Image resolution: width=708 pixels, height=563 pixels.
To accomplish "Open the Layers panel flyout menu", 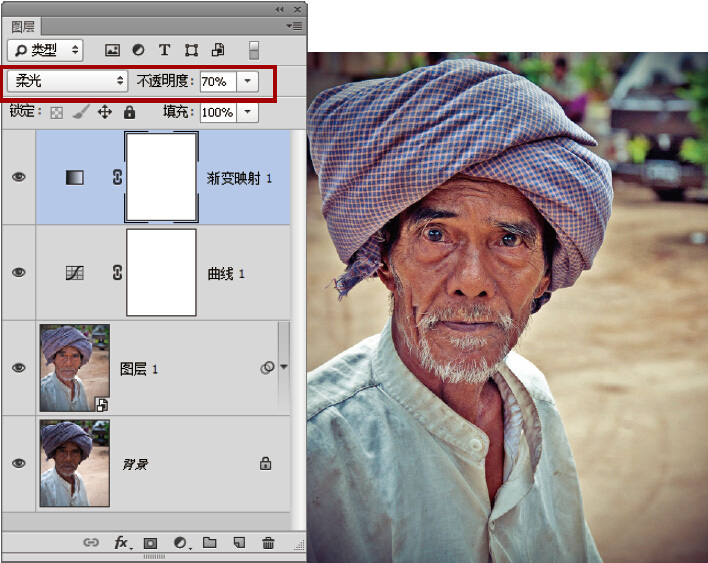I will tap(293, 25).
